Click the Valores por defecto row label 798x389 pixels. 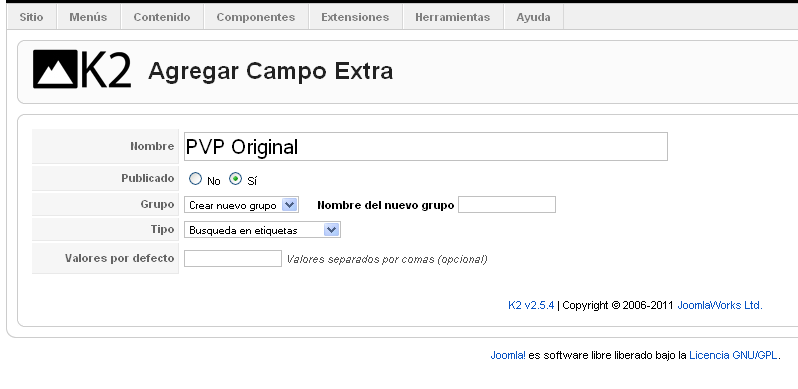click(x=120, y=258)
